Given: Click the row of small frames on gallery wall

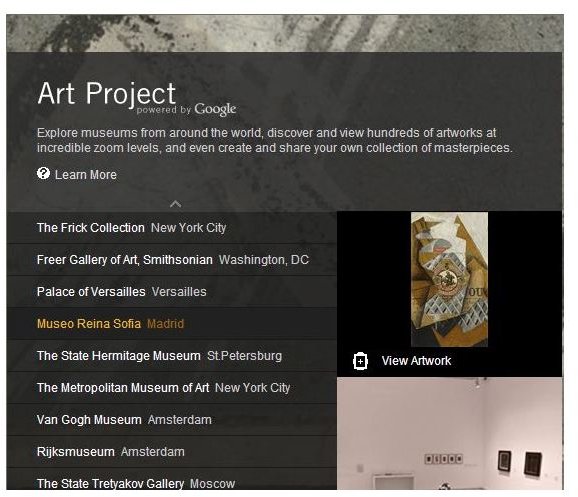Looking at the screenshot, I should tap(443, 459).
